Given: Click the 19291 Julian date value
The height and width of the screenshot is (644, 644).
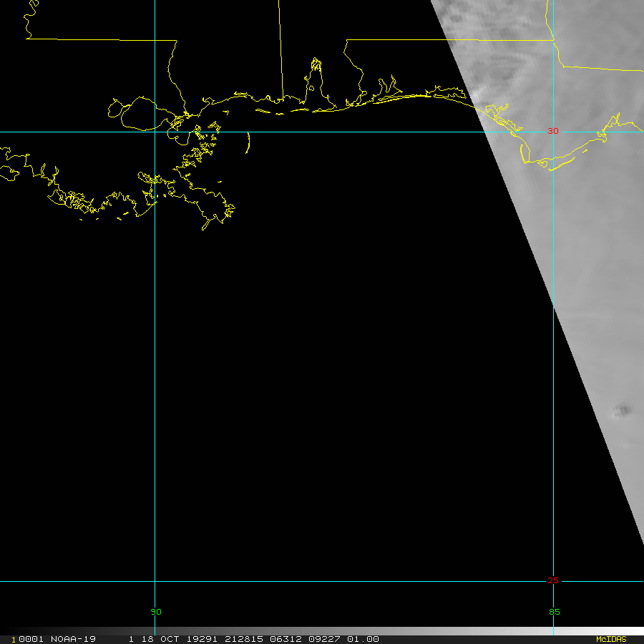Looking at the screenshot, I should [202, 639].
